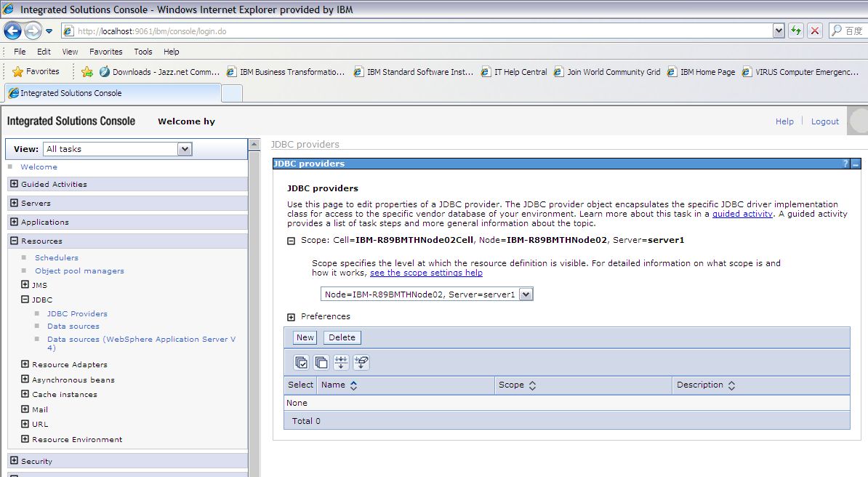Open a new blank browser tab
868x477 pixels.
tap(232, 94)
